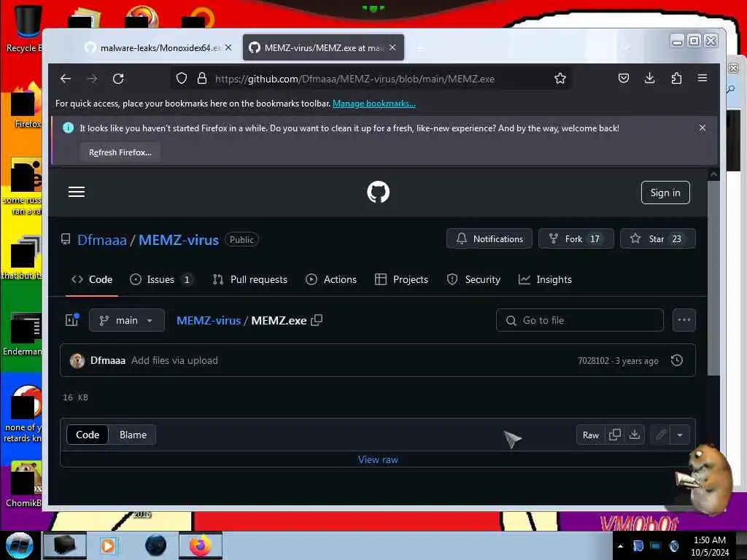
Task: Close the MEMZ-virus tab
Action: tap(392, 47)
